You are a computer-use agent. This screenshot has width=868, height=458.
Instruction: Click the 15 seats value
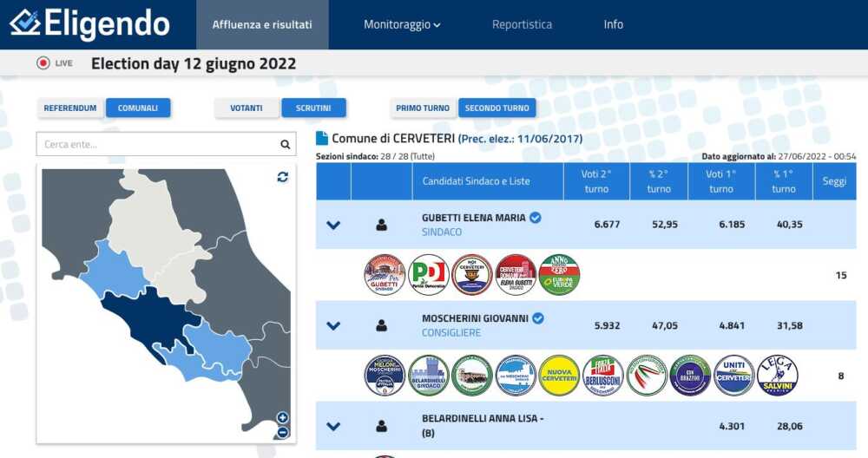pos(841,275)
